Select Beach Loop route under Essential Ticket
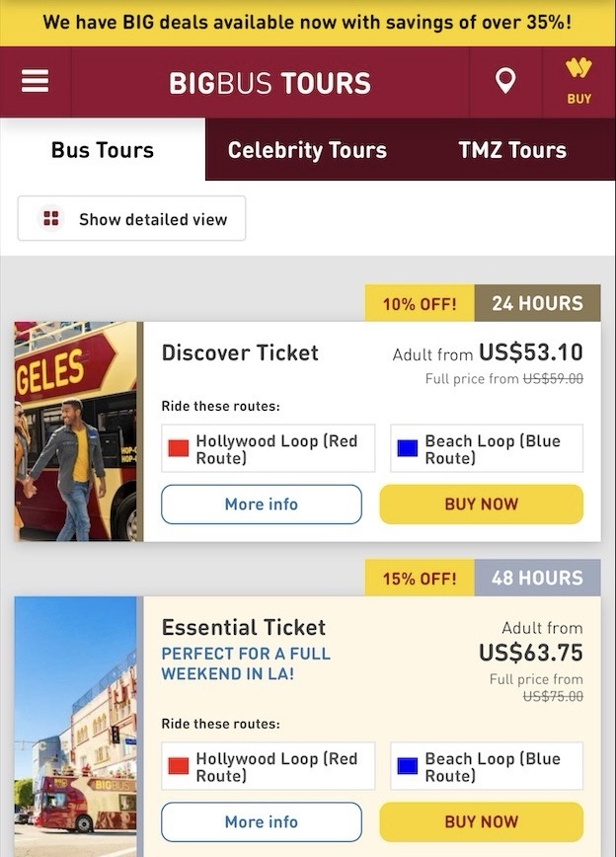The height and width of the screenshot is (857, 616). [487, 766]
